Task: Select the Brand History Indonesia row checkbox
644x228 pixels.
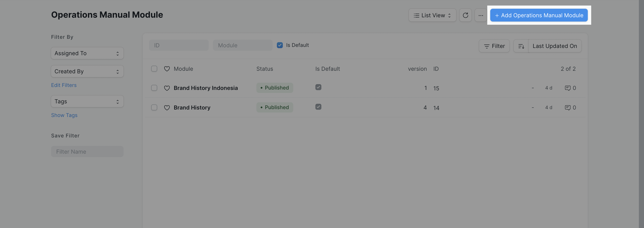Action: click(154, 88)
